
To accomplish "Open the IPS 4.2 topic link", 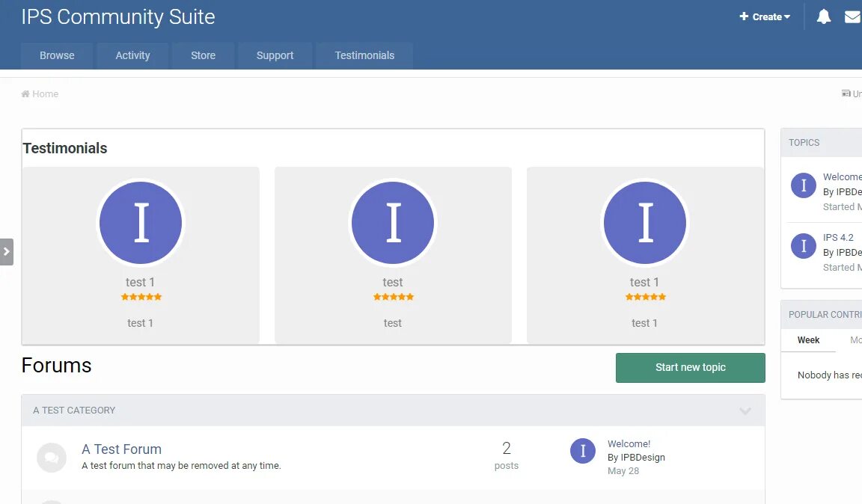I will point(838,238).
